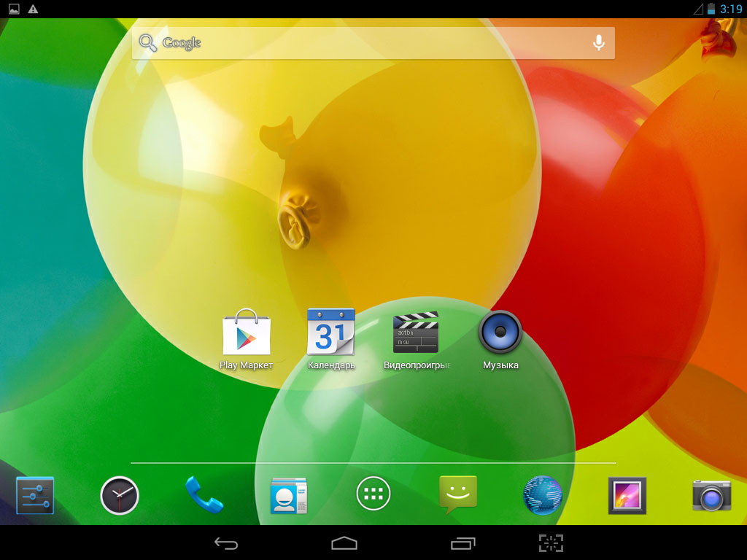Open the Gallery app in dock
The height and width of the screenshot is (560, 747).
click(x=627, y=495)
